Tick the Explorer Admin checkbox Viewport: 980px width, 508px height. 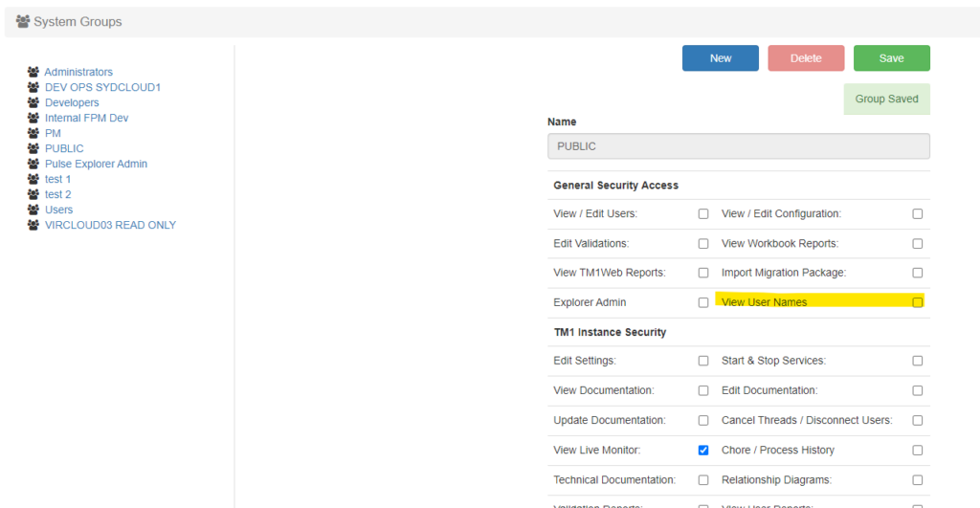(x=703, y=302)
